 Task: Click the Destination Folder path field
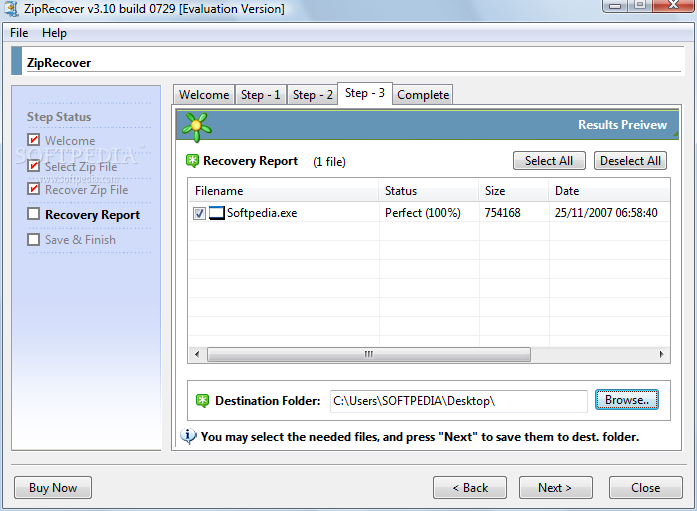(458, 401)
